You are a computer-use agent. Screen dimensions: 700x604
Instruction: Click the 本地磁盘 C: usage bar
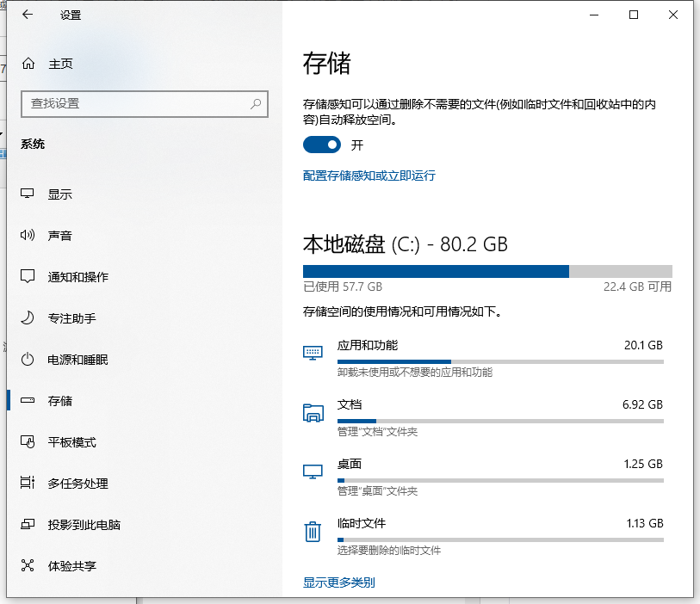pos(487,271)
